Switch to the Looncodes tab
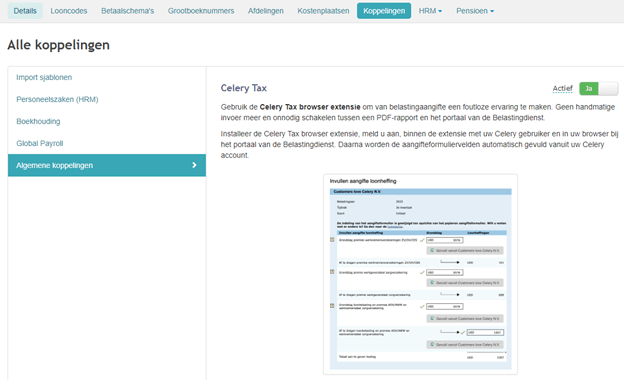624x380 pixels. pos(68,11)
